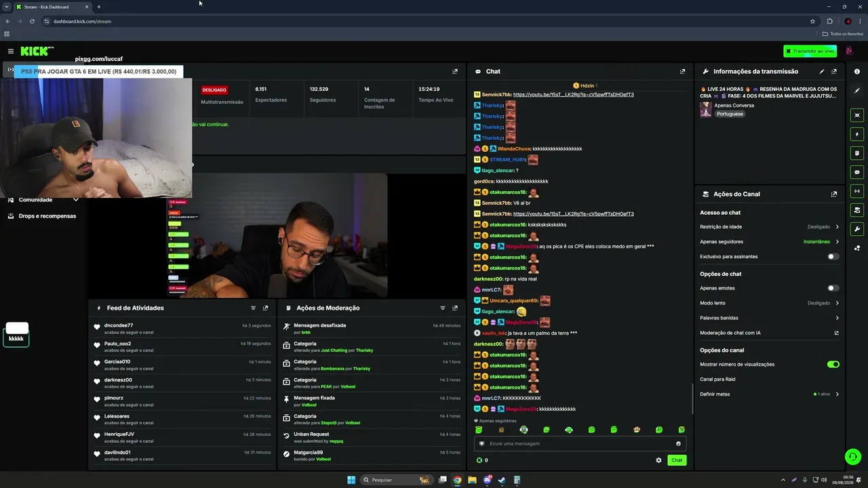Select Matgarcia99 ban entry in moderation list
Viewport: 868px width, 488px height.
(372, 455)
